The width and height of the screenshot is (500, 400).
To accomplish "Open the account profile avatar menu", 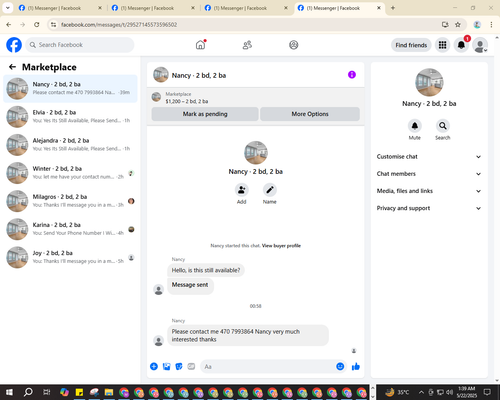I will [x=480, y=45].
